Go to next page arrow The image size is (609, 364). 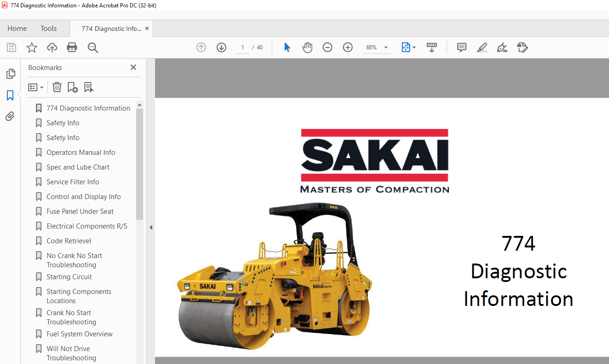pyautogui.click(x=221, y=47)
